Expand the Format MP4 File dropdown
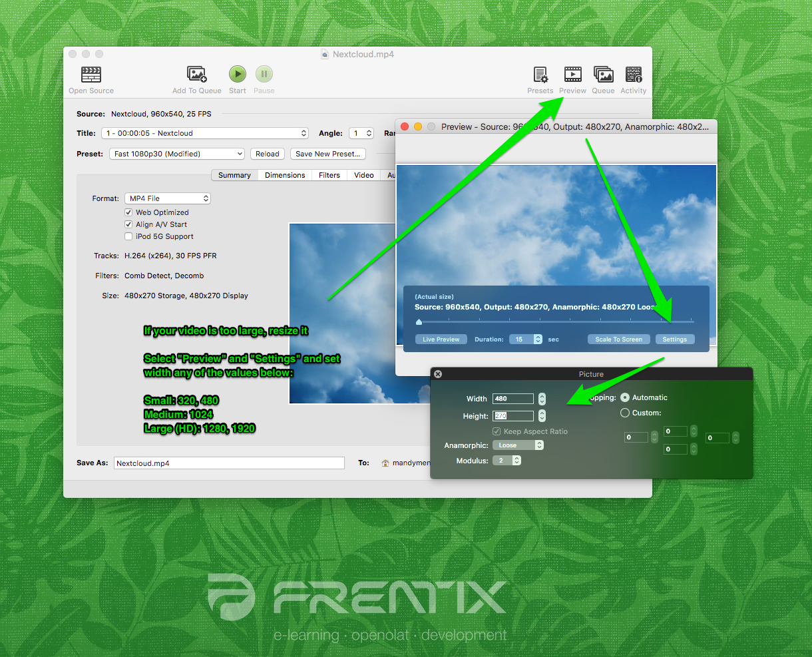 click(168, 198)
